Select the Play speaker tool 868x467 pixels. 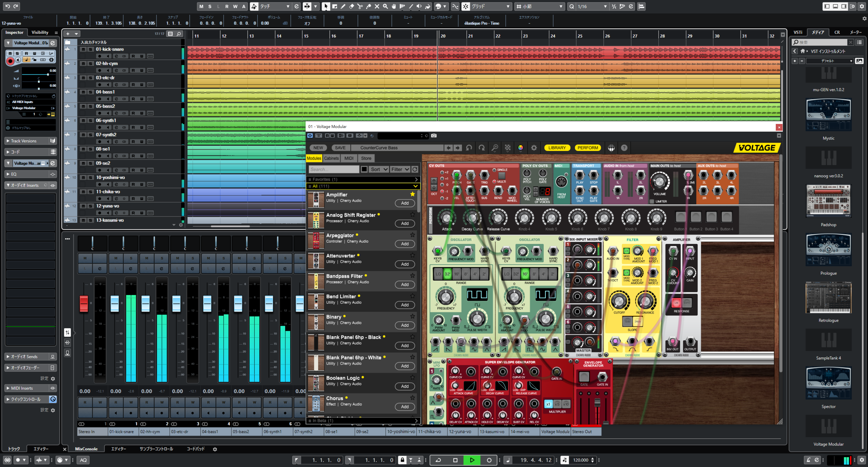coord(419,6)
